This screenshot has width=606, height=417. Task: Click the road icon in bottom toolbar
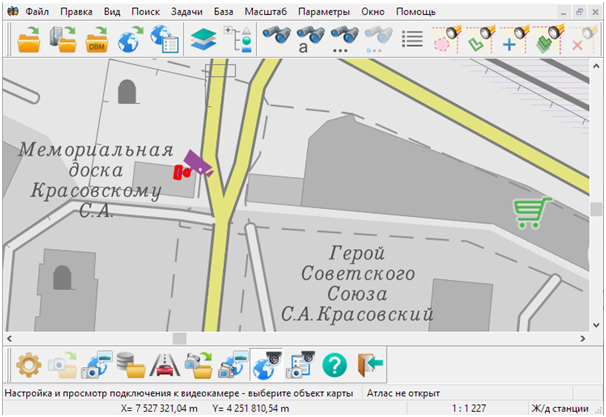(163, 364)
